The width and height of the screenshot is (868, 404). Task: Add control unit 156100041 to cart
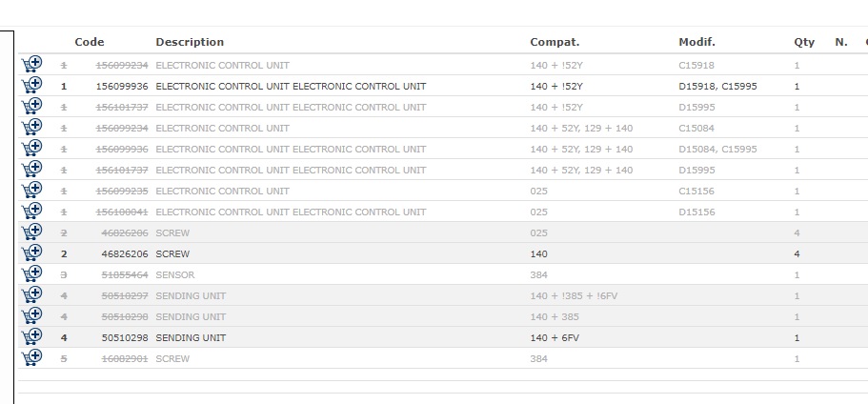[31, 212]
